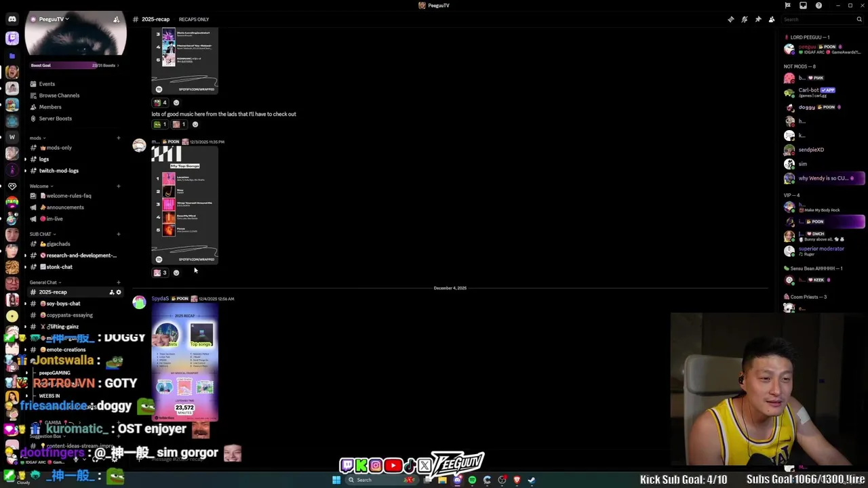Open pinned messages pin icon
The image size is (868, 488).
point(757,19)
